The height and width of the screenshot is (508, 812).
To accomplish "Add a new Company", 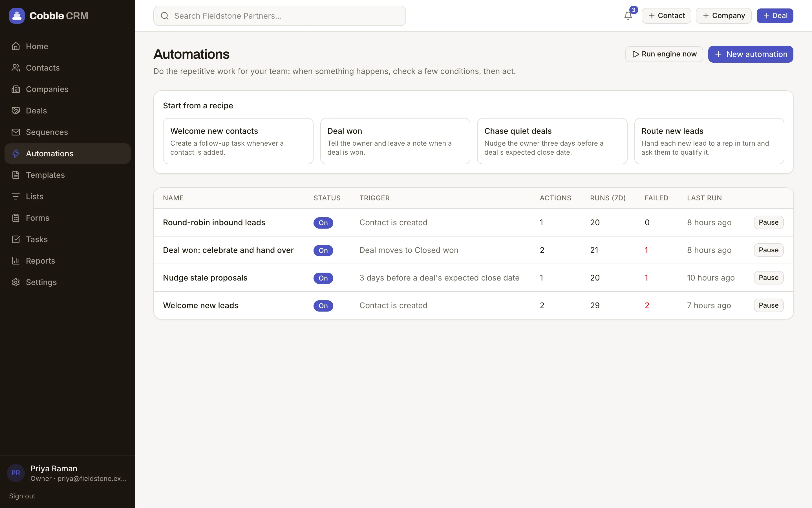I will [723, 16].
